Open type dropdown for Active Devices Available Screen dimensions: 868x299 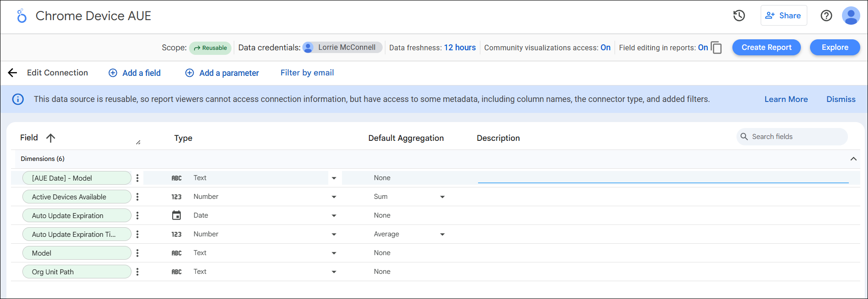click(334, 197)
